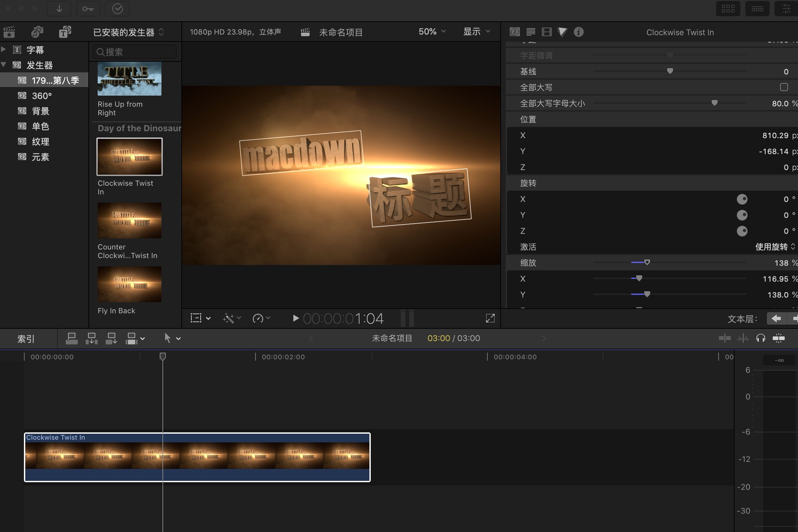
Task: Open the video inspector filmstrip tab
Action: (547, 32)
